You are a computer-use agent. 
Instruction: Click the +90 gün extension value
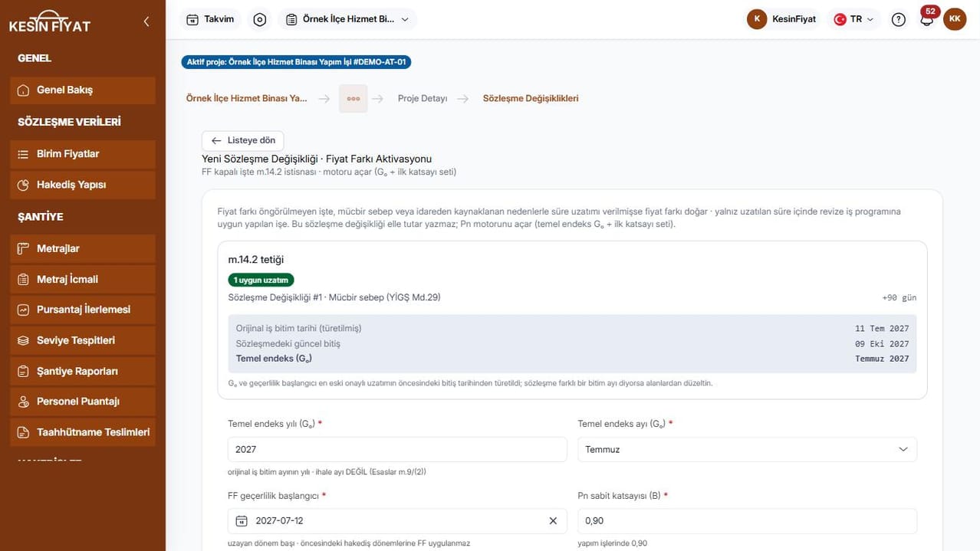click(899, 298)
